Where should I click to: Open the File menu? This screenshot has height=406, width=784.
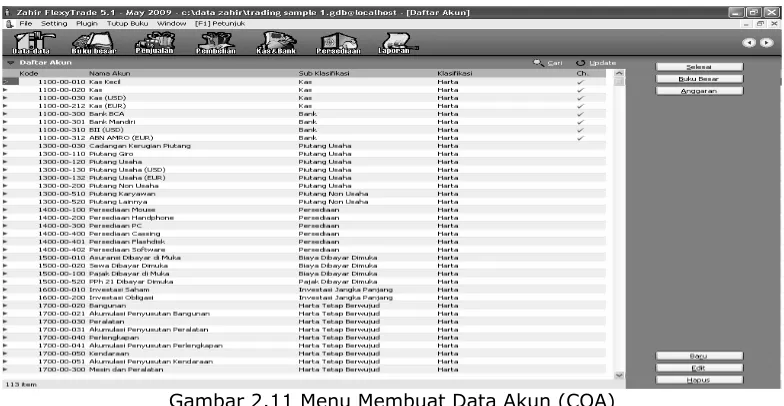coord(26,24)
